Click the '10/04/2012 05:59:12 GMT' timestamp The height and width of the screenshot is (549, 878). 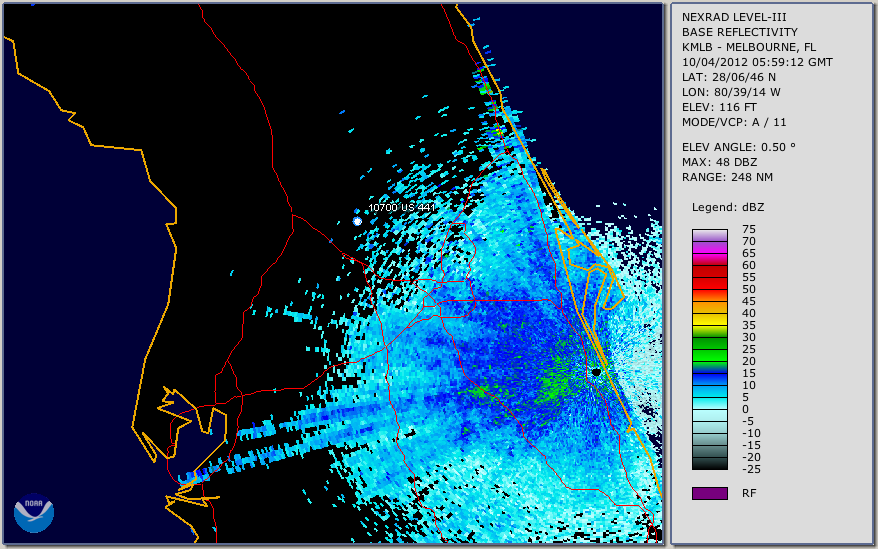(x=757, y=62)
